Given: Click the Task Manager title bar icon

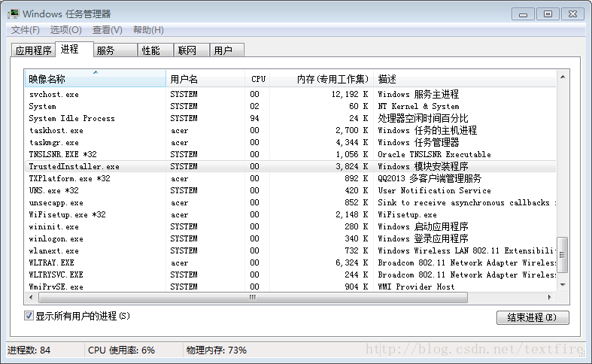Looking at the screenshot, I should (x=14, y=14).
